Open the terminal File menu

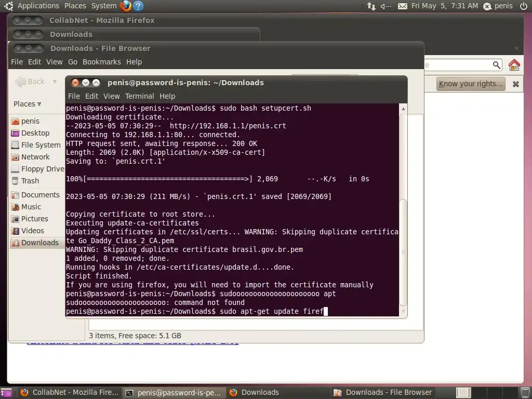pyautogui.click(x=74, y=96)
